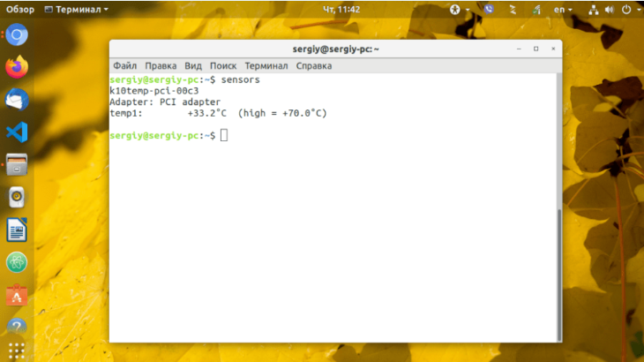Click the terminal vertical scrollbar
This screenshot has height=362, width=644.
(x=558, y=274)
